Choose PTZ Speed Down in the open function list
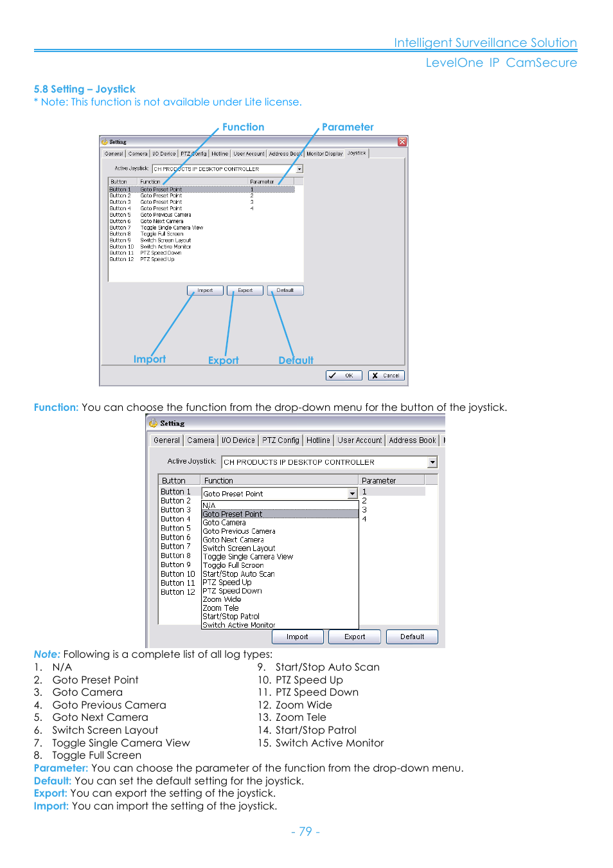This screenshot has width=613, height=868. (x=280, y=591)
